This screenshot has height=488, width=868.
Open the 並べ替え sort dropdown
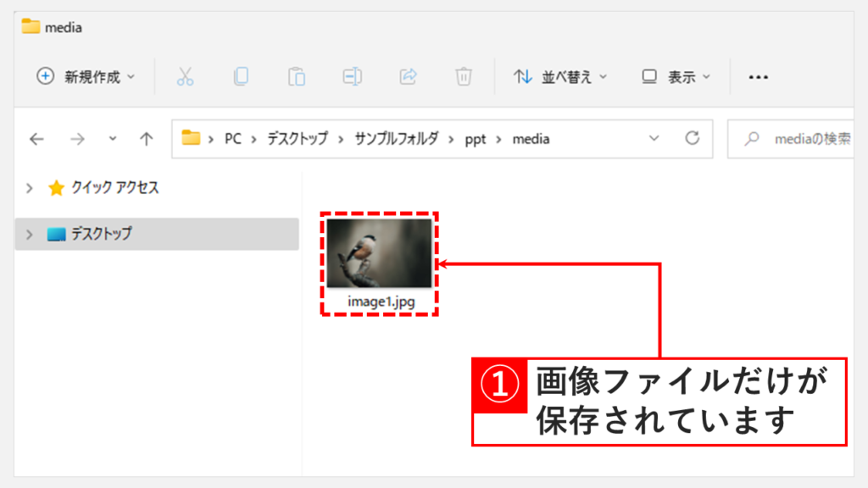click(560, 77)
